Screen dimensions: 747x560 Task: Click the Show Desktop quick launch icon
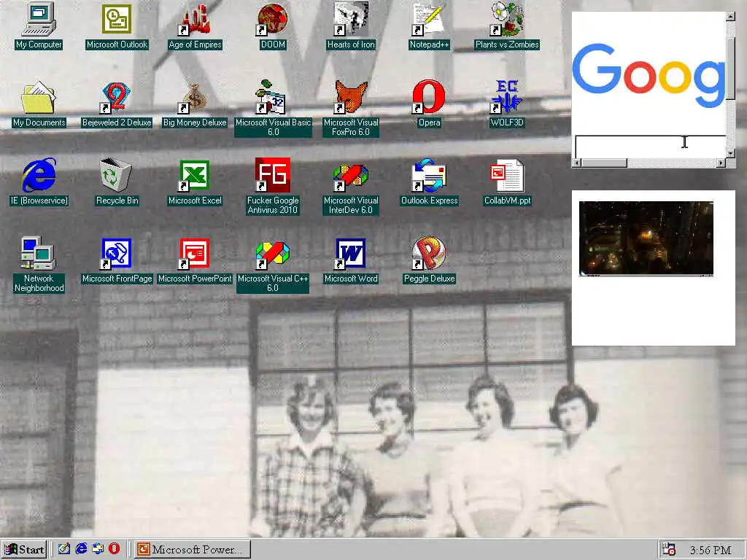pyautogui.click(x=64, y=549)
